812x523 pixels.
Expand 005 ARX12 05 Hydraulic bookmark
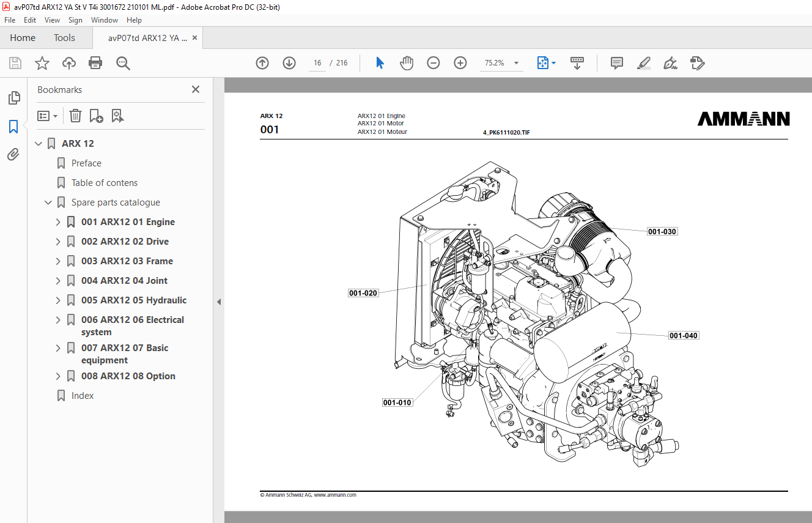pyautogui.click(x=58, y=300)
